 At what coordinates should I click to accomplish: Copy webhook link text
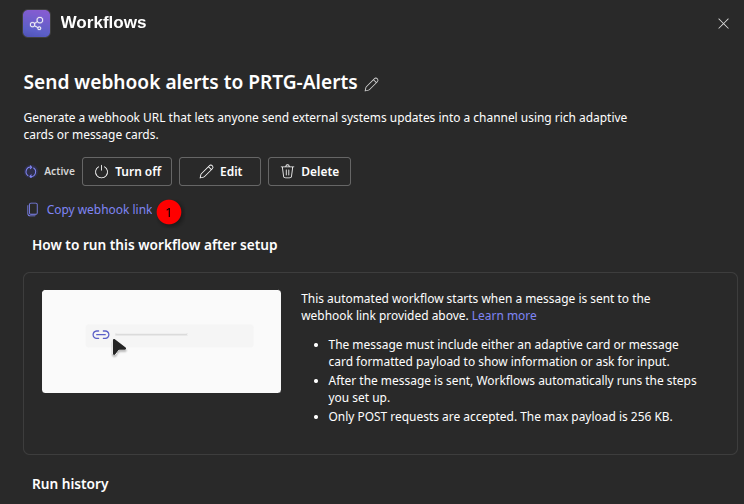(99, 210)
